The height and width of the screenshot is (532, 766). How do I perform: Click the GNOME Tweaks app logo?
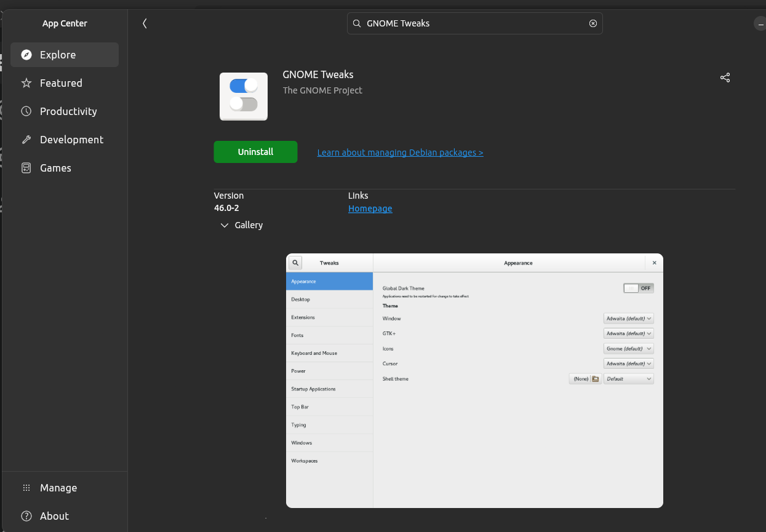[x=244, y=97]
